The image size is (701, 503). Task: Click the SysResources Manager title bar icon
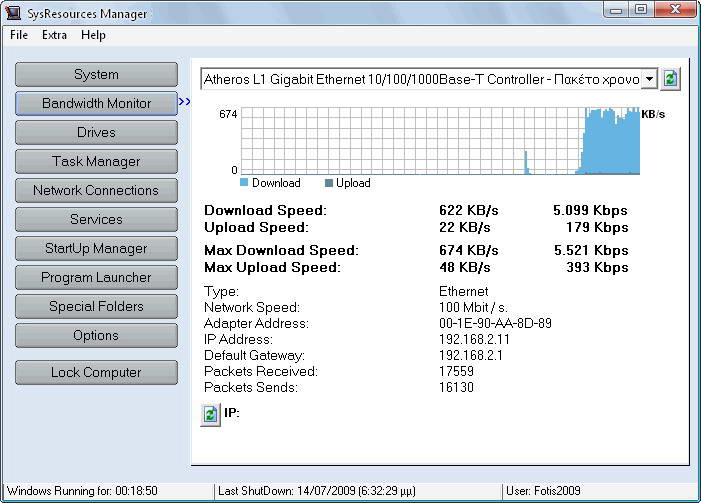tap(13, 13)
